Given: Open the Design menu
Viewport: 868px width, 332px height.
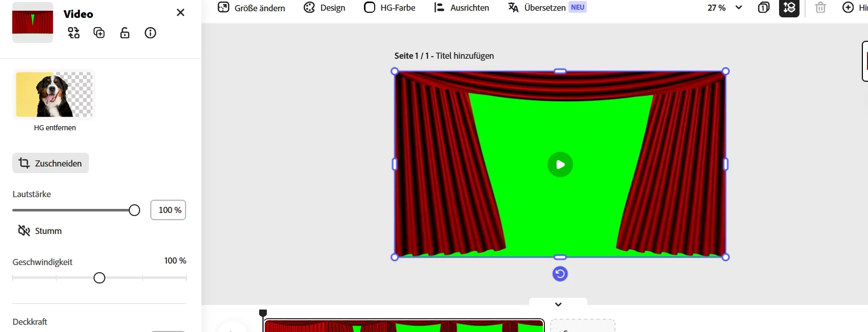Looking at the screenshot, I should pyautogui.click(x=325, y=8).
